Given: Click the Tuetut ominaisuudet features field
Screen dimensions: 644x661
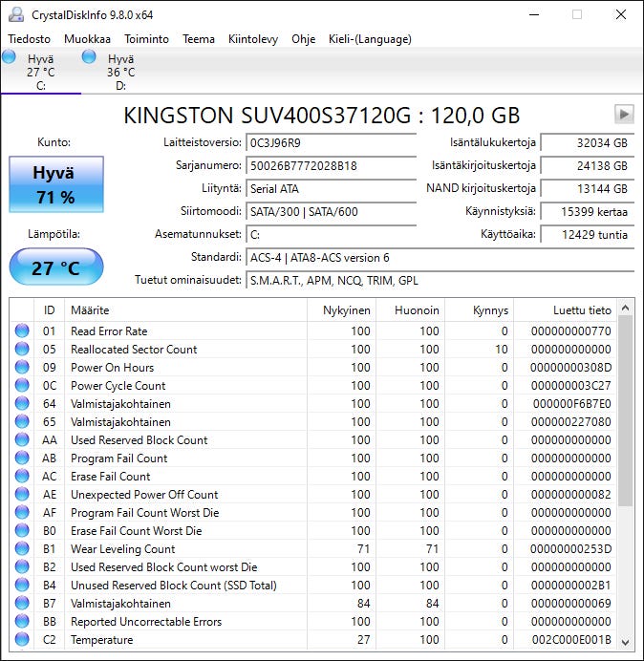Looking at the screenshot, I should point(440,280).
